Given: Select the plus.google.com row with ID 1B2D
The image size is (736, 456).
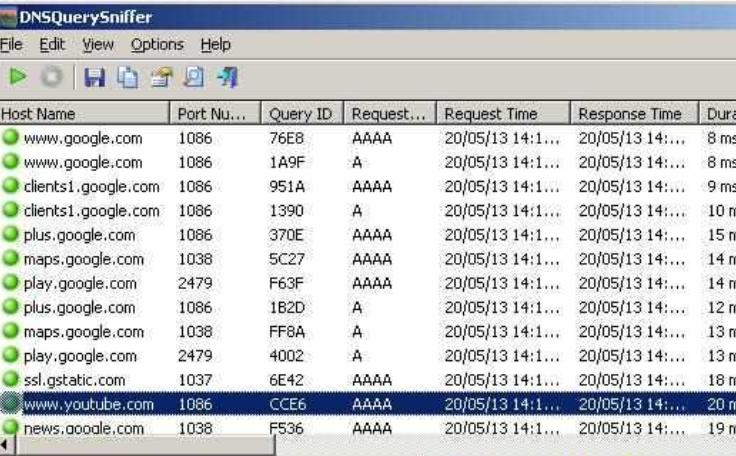Looking at the screenshot, I should pos(368,307).
